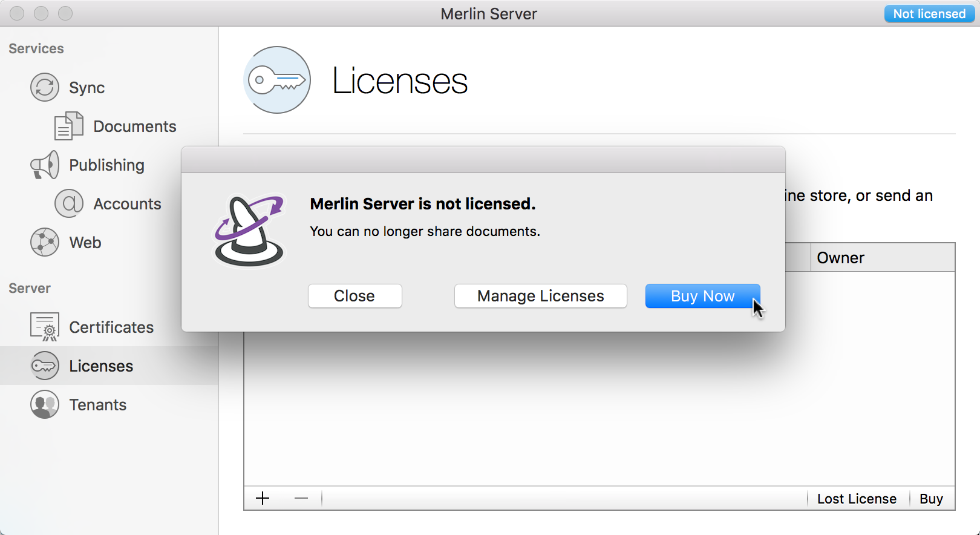Viewport: 980px width, 535px height.
Task: Remove license with minus button
Action: click(x=301, y=498)
